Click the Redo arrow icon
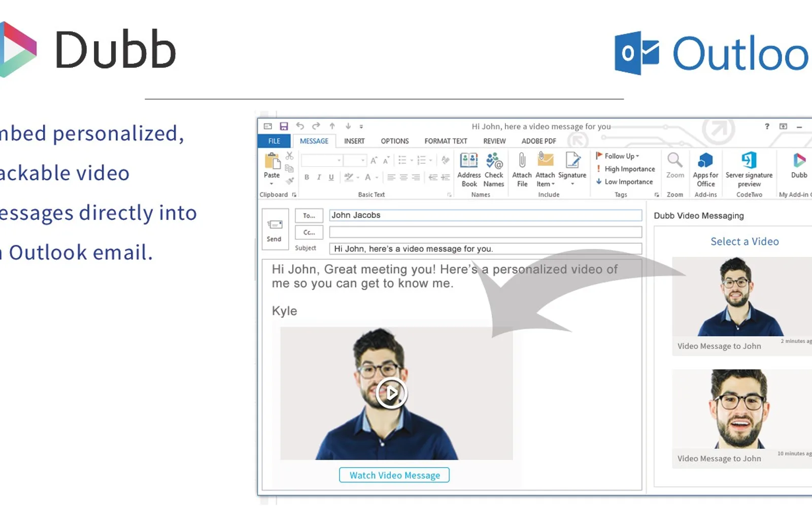The width and height of the screenshot is (812, 508). coord(316,126)
